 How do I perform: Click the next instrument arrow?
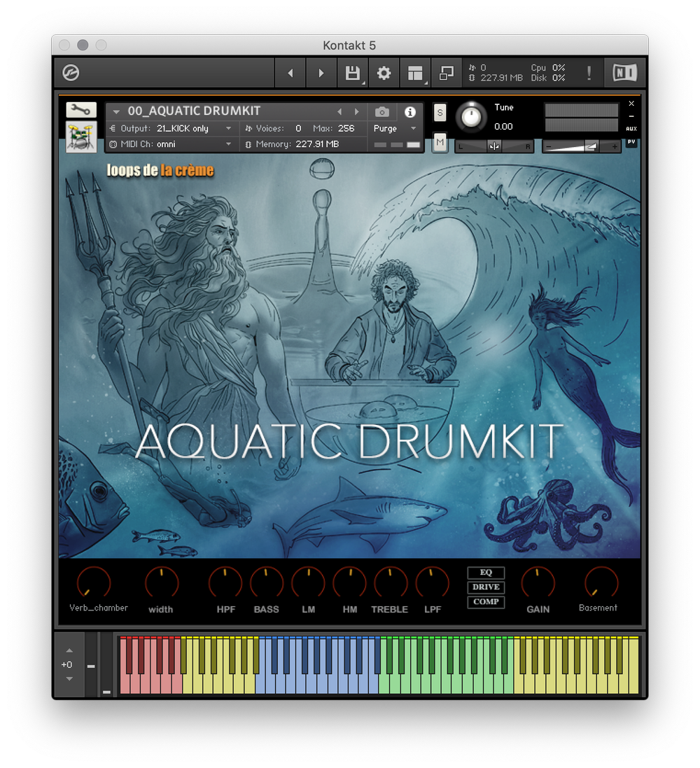[356, 111]
